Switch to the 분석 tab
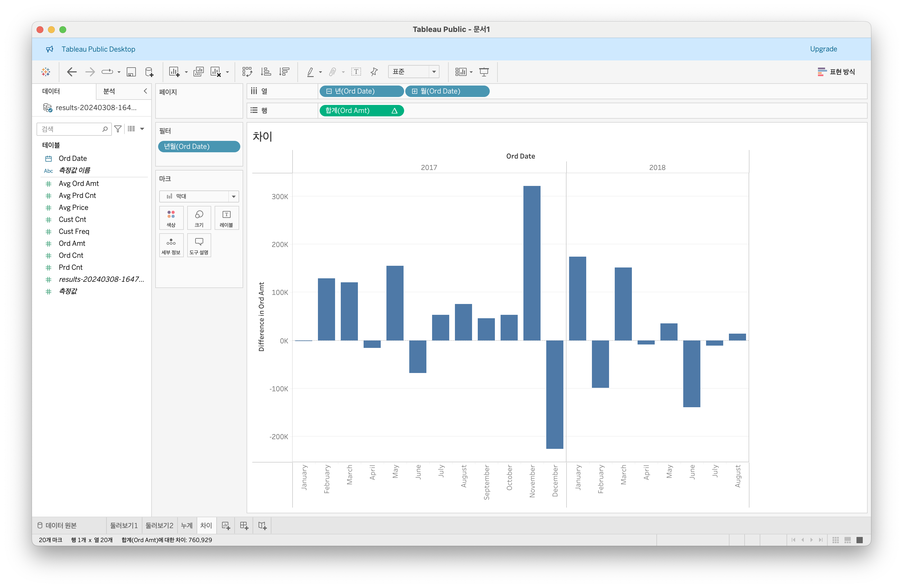Image resolution: width=903 pixels, height=588 pixels. click(x=109, y=91)
